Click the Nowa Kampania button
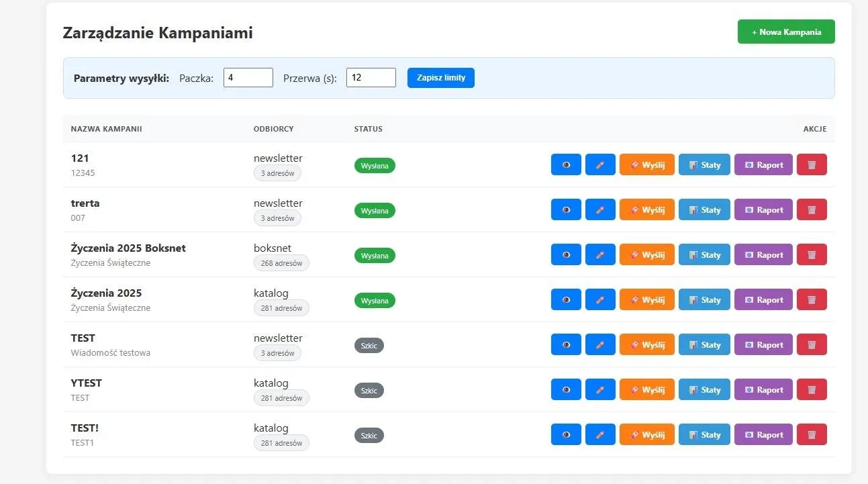The width and height of the screenshot is (868, 484). click(x=786, y=32)
